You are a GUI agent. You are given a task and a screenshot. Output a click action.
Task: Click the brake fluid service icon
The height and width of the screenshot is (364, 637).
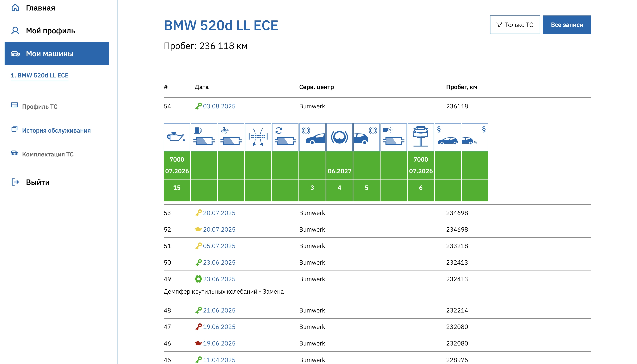(339, 137)
